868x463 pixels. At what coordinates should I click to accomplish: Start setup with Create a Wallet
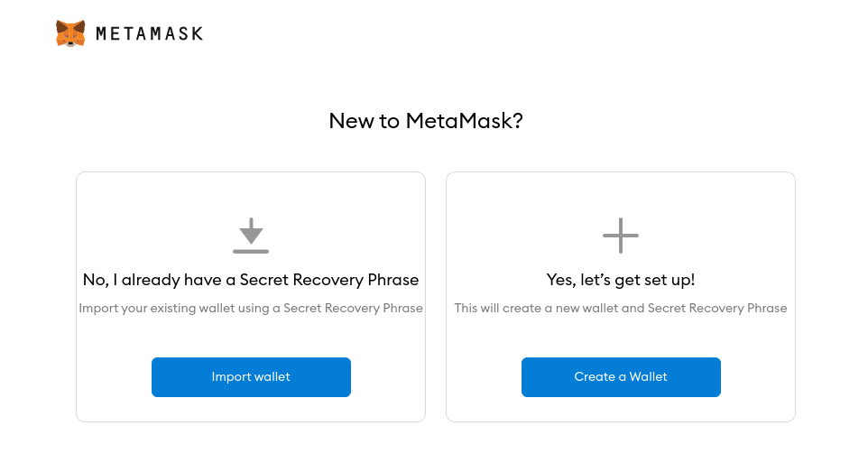(x=621, y=377)
